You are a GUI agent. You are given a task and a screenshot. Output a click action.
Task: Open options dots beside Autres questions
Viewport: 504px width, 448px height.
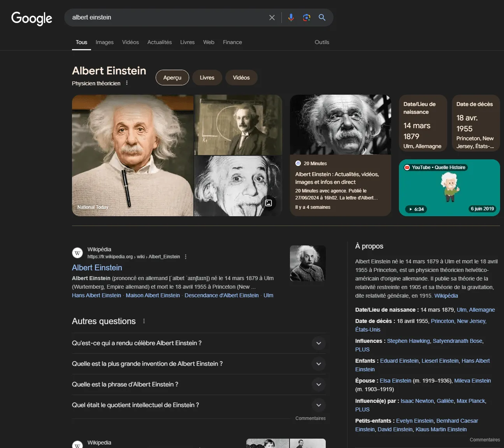click(144, 321)
